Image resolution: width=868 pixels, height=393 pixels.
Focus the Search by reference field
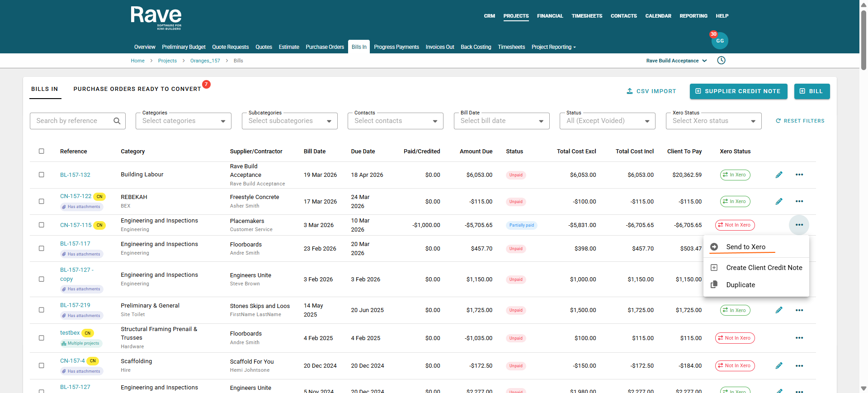(72, 121)
